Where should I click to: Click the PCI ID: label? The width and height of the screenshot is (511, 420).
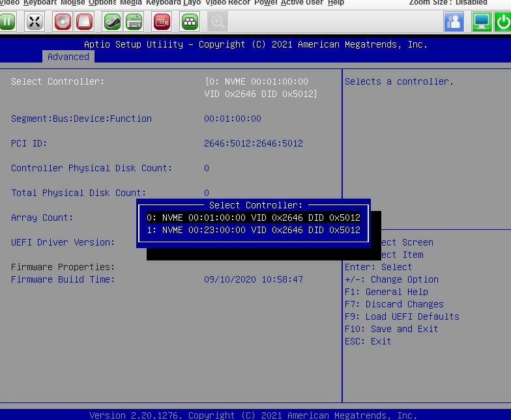click(x=29, y=143)
